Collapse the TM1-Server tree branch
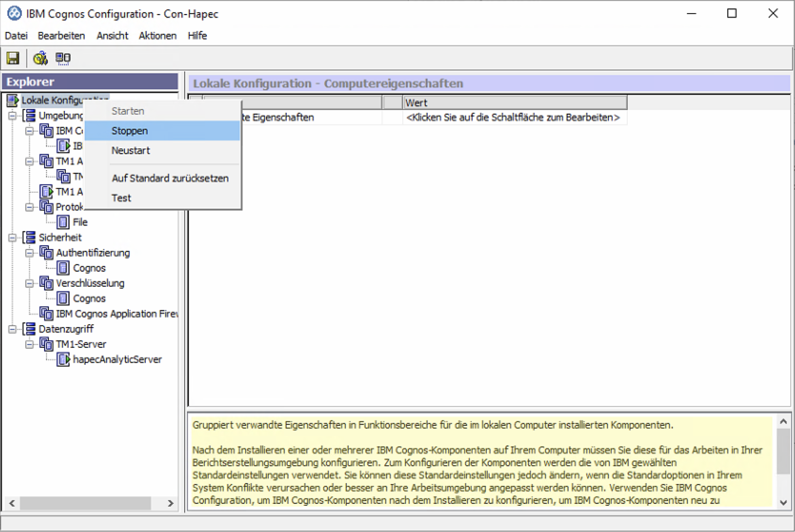 tap(30, 344)
